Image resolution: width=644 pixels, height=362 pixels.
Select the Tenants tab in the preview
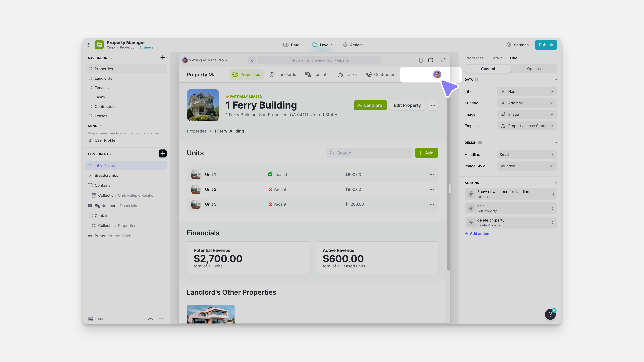pyautogui.click(x=317, y=74)
